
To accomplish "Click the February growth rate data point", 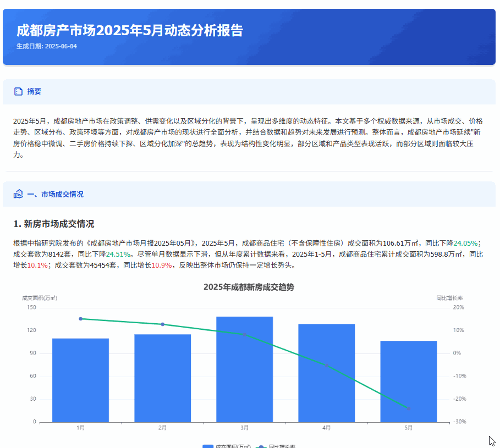I will click(x=162, y=324).
